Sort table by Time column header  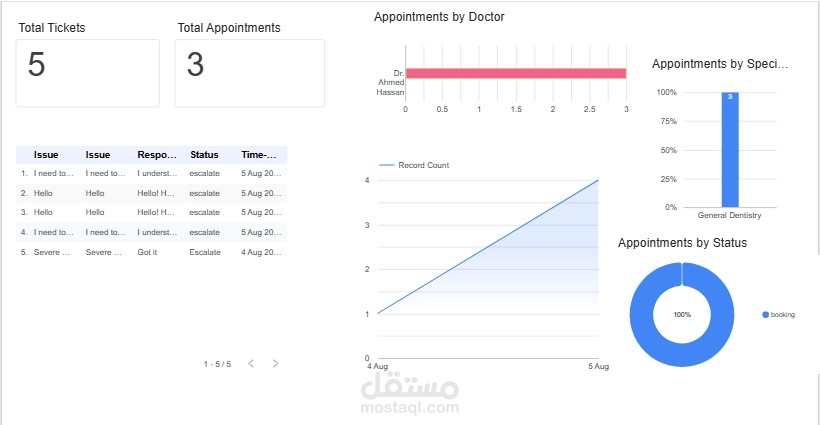pyautogui.click(x=259, y=155)
